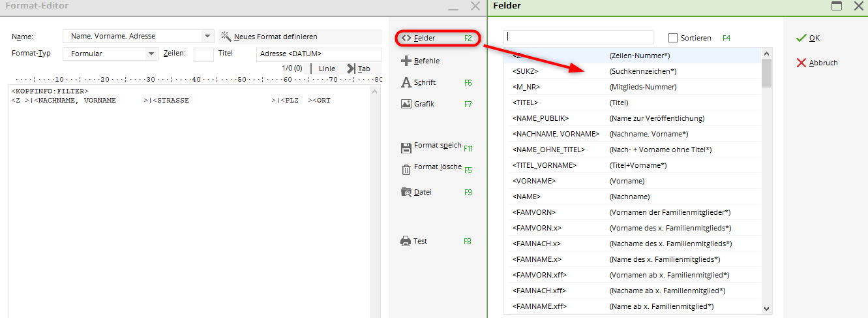Close the Felder window

(x=858, y=6)
